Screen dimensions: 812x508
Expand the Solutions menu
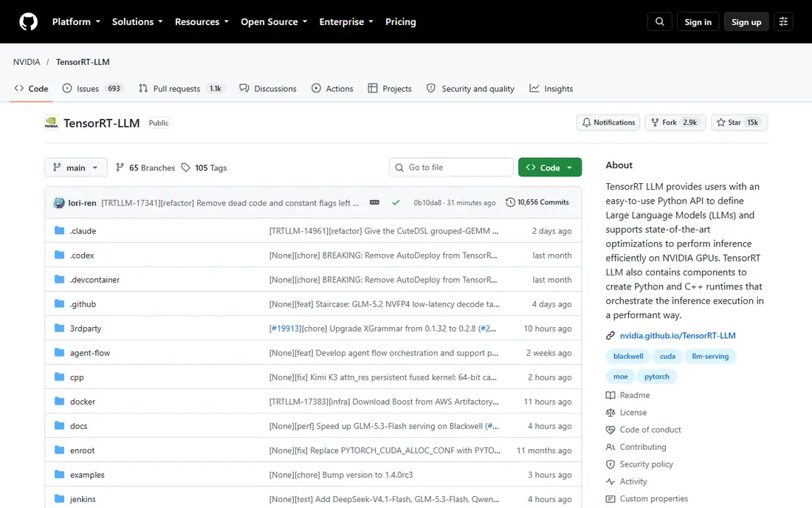coord(137,21)
